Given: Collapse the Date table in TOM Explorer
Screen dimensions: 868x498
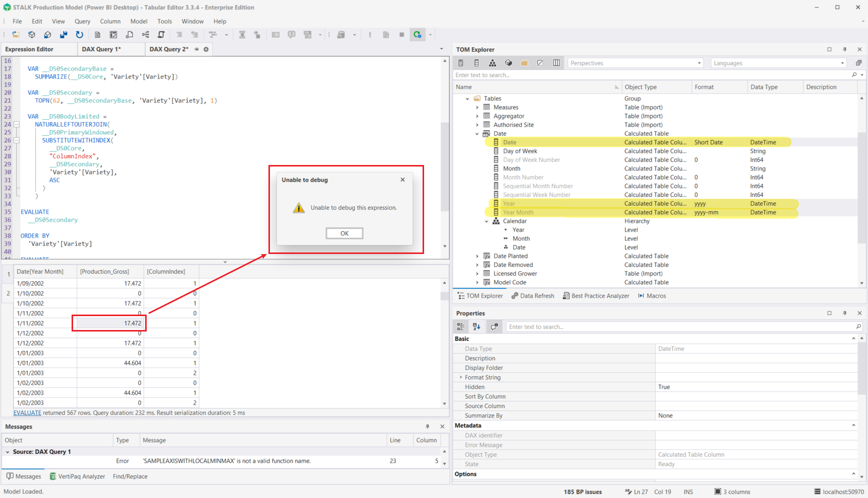Looking at the screenshot, I should pyautogui.click(x=477, y=134).
